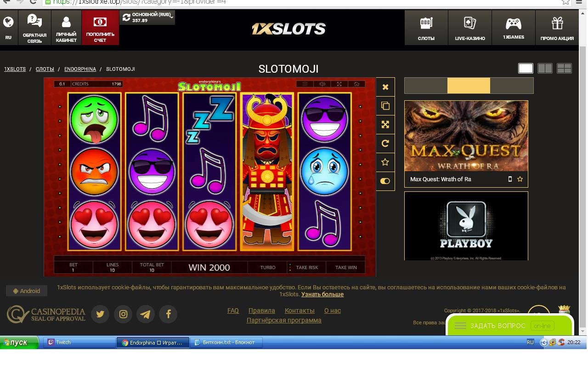Open the Playboy game thumbnail
Viewport: 588px width, 368px height.
tap(466, 226)
